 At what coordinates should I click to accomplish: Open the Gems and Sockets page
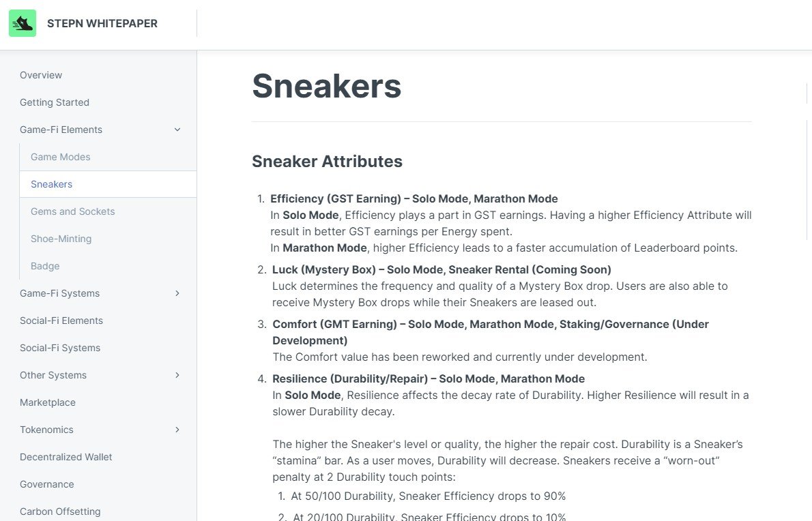click(x=73, y=211)
